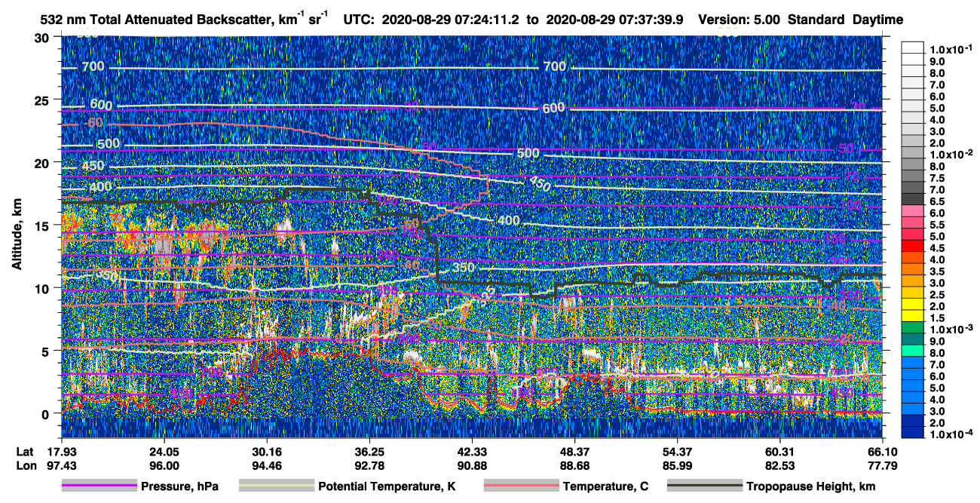Click the 'Tropopause Height, km' legend label
Viewport: 980px width, 503px height.
pos(810,487)
